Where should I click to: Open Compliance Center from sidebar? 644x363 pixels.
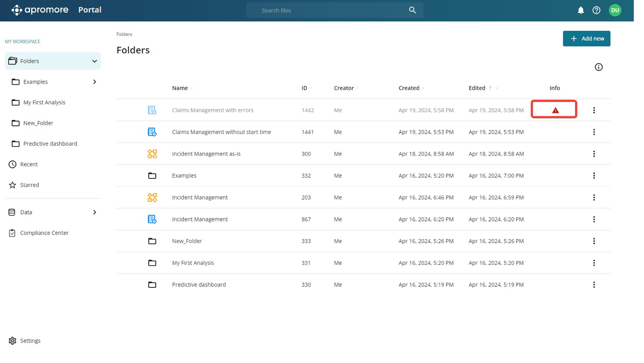pyautogui.click(x=44, y=233)
